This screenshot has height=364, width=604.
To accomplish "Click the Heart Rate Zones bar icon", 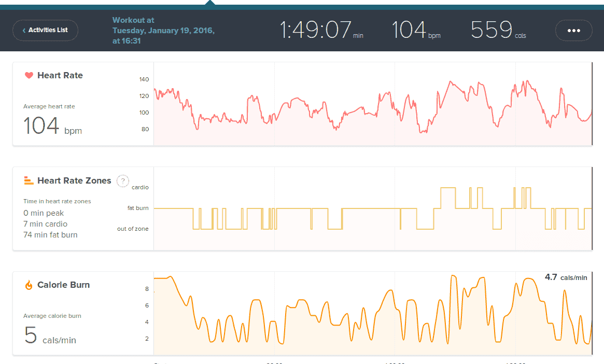I will [x=29, y=181].
